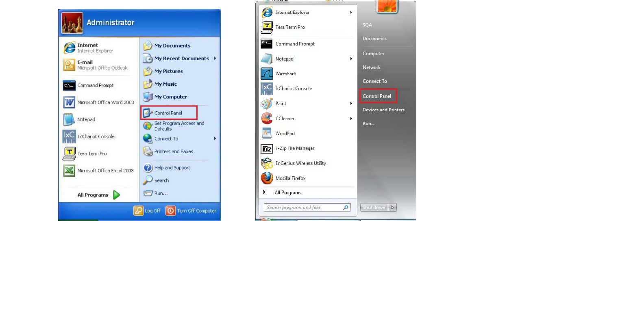644x327 pixels.
Task: Click the Shut down button
Action: click(374, 208)
